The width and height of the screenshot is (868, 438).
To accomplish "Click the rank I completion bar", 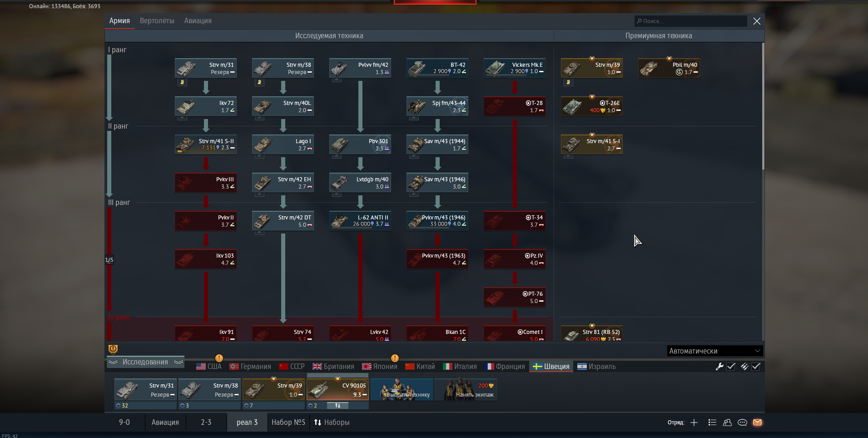I will [109, 87].
